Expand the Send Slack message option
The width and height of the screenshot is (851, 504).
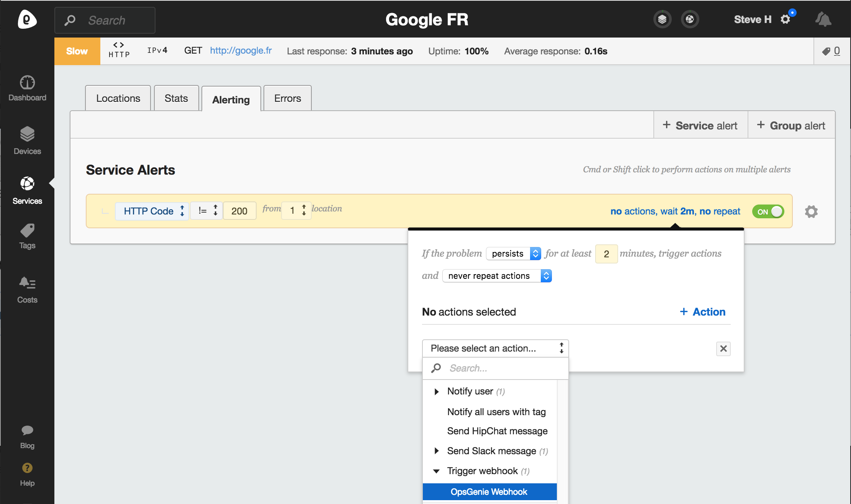coord(436,451)
